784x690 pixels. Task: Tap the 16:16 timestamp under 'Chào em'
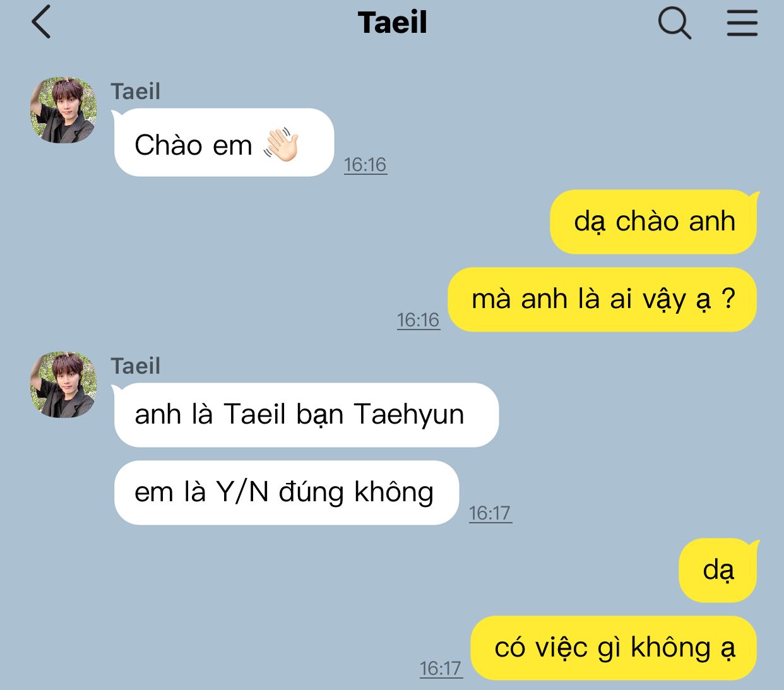tap(365, 165)
